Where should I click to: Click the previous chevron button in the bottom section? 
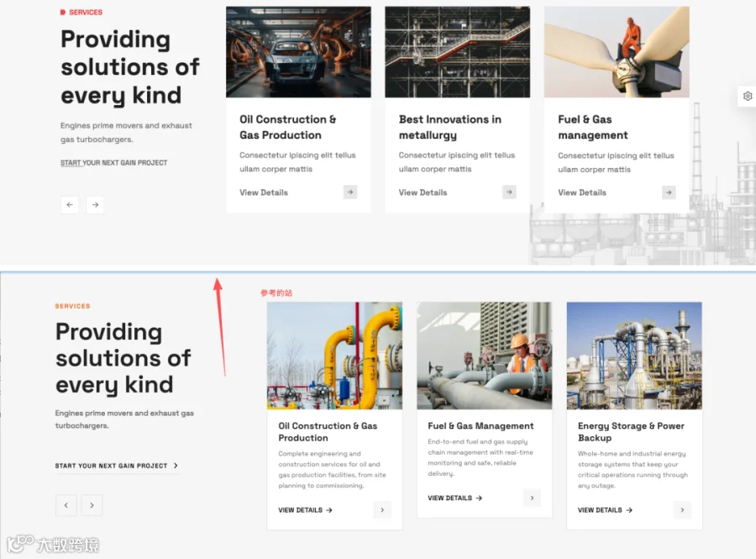coord(66,505)
